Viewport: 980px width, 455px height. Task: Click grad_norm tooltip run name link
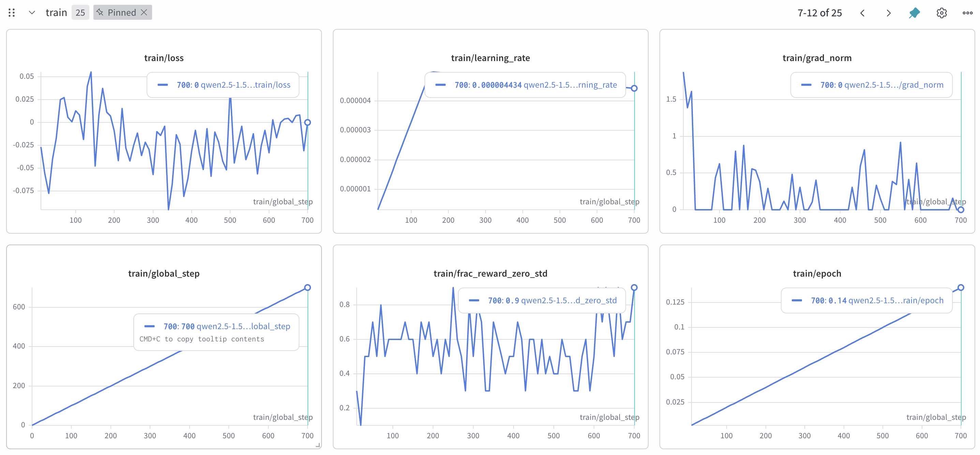(894, 85)
